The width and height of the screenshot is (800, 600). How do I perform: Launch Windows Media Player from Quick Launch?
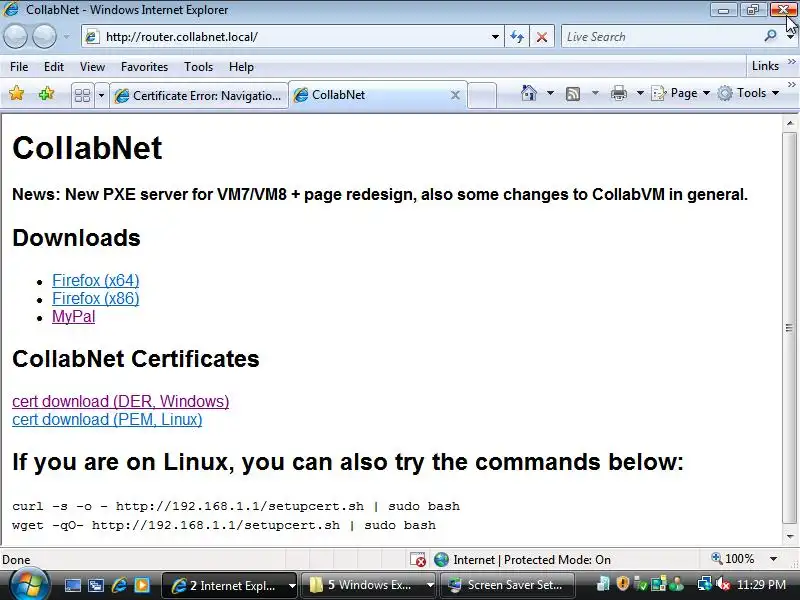tap(142, 585)
